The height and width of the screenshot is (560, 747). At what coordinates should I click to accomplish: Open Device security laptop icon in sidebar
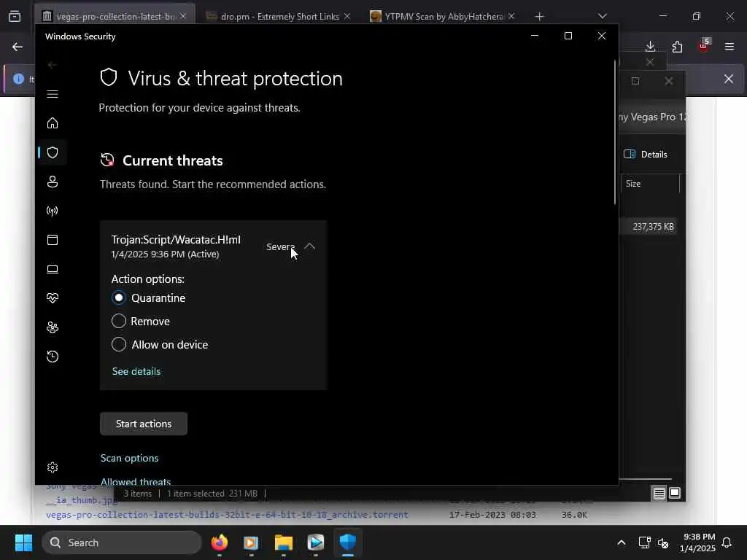53,270
